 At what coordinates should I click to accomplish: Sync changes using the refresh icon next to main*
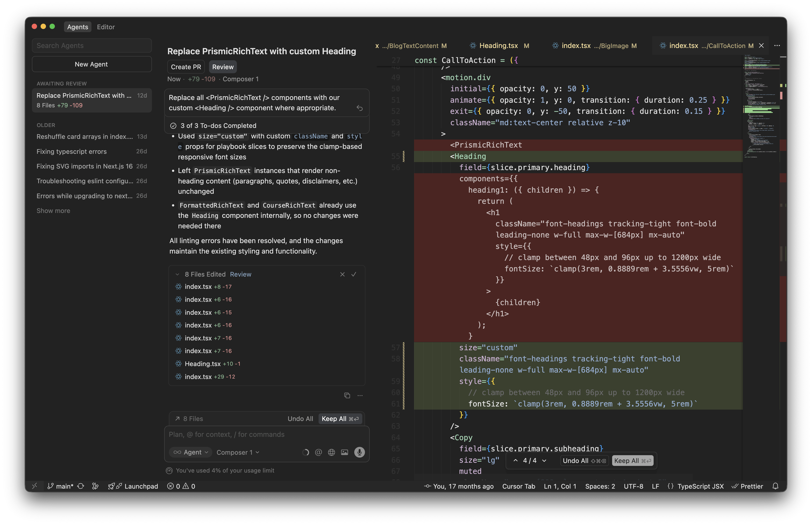click(81, 486)
